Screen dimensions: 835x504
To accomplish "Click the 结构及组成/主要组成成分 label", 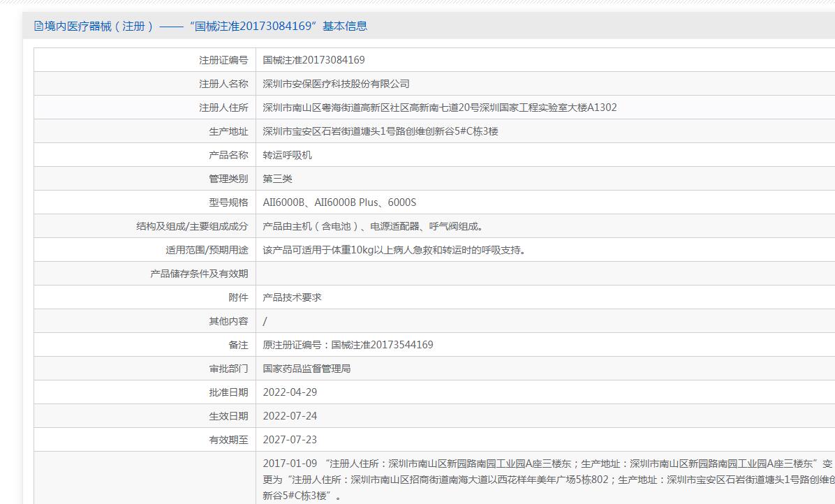I will click(192, 226).
